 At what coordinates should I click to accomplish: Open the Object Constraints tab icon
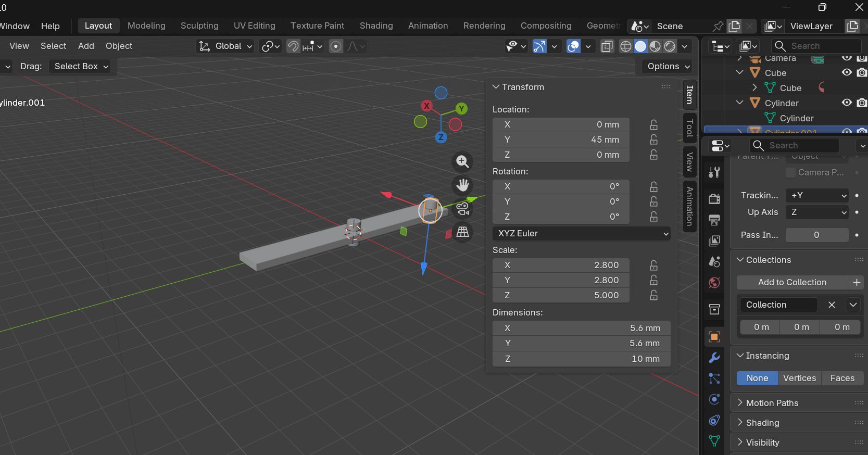(714, 420)
